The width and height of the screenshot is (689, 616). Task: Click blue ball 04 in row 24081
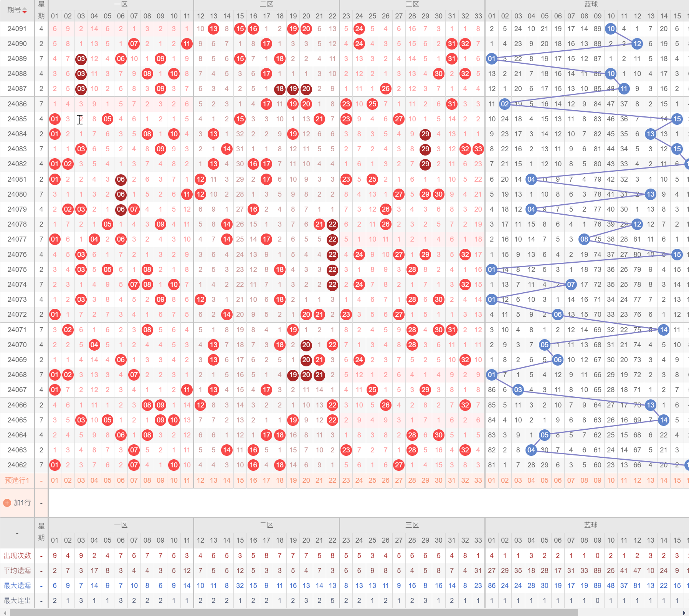531,179
